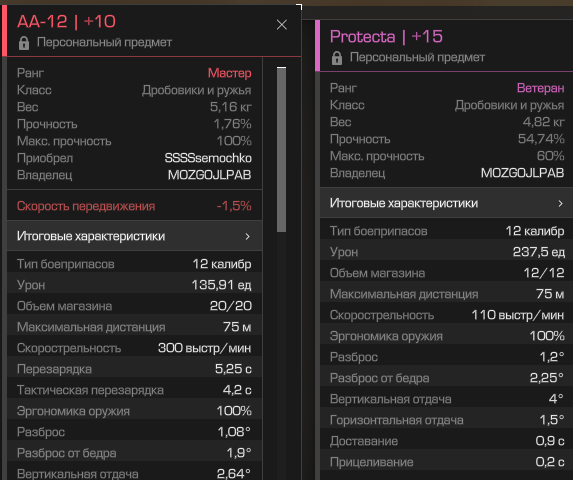Click AA-12 Максимальная дистанция 75 м
573x480 pixels.
coord(134,327)
